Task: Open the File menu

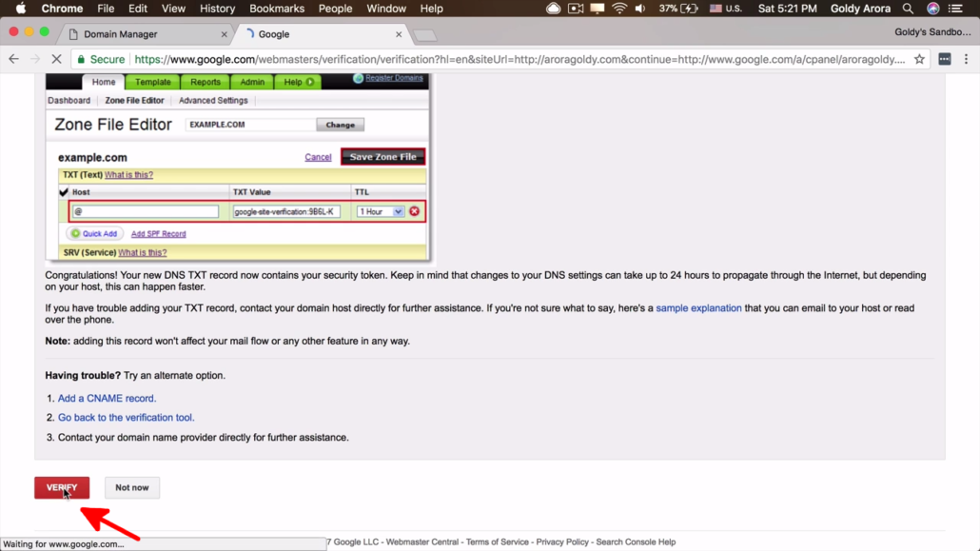Action: point(106,9)
